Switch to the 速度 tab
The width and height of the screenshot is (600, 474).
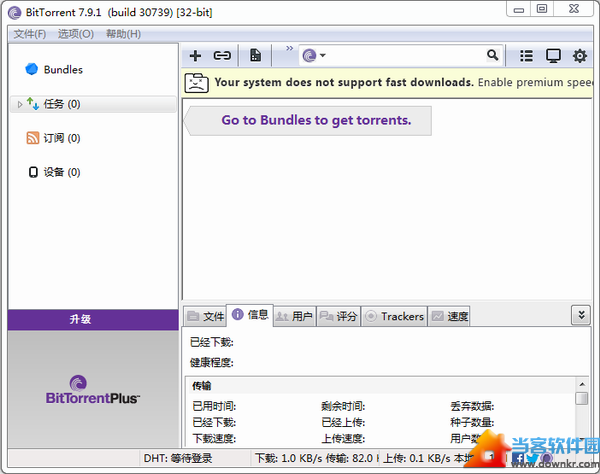click(x=449, y=316)
